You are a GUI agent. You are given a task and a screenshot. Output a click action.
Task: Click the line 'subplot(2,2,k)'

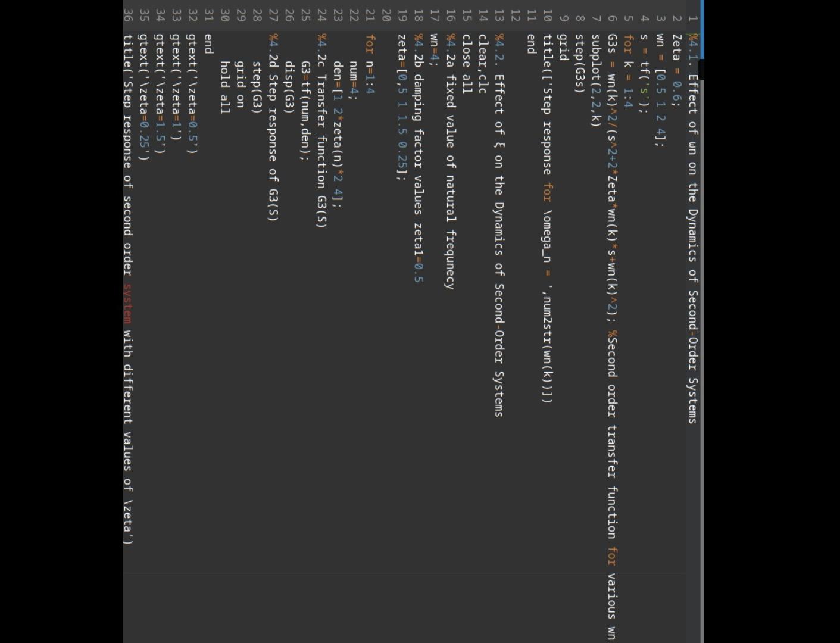click(x=596, y=80)
